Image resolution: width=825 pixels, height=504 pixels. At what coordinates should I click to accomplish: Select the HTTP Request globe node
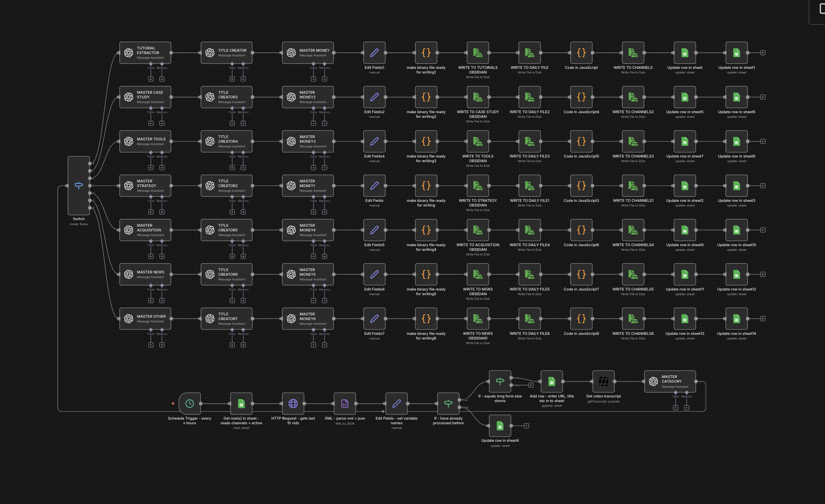click(x=293, y=403)
